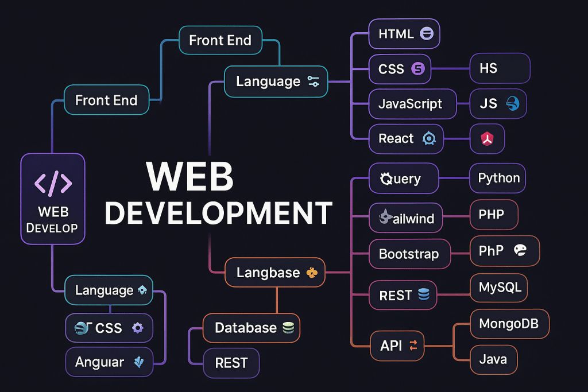Image resolution: width=588 pixels, height=392 pixels.
Task: Open the Python node
Action: coord(497,178)
